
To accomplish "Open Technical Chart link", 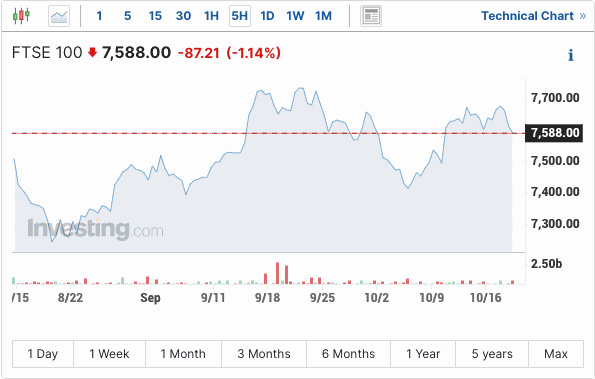I will click(x=534, y=16).
